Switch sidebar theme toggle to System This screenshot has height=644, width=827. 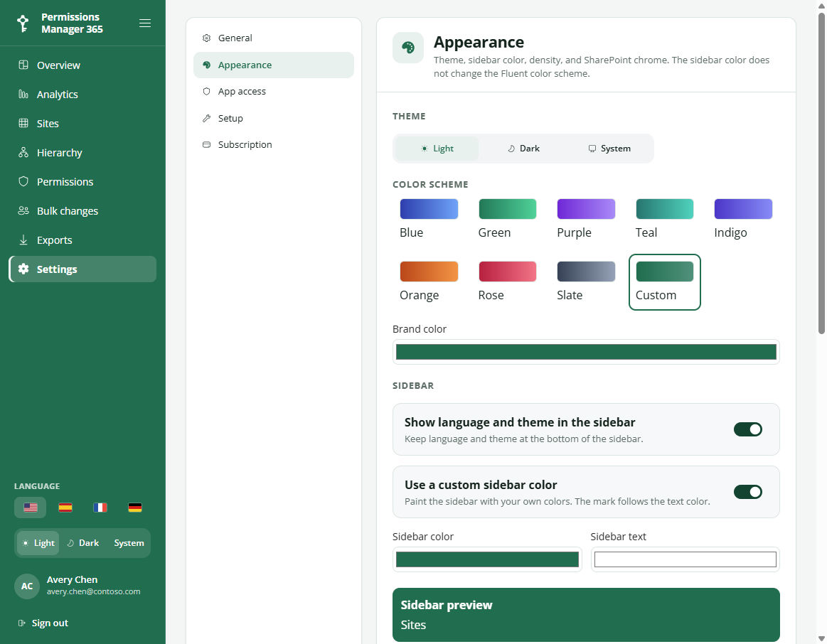click(129, 543)
